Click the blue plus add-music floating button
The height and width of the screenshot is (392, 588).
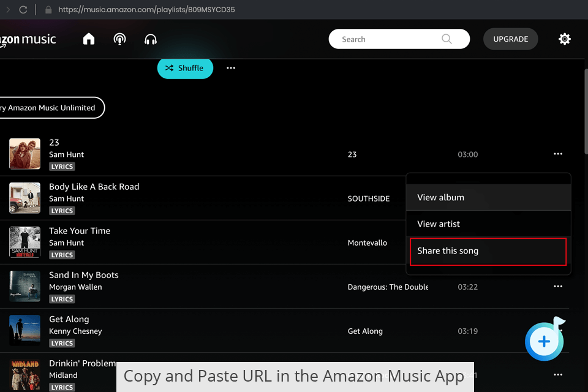point(544,341)
